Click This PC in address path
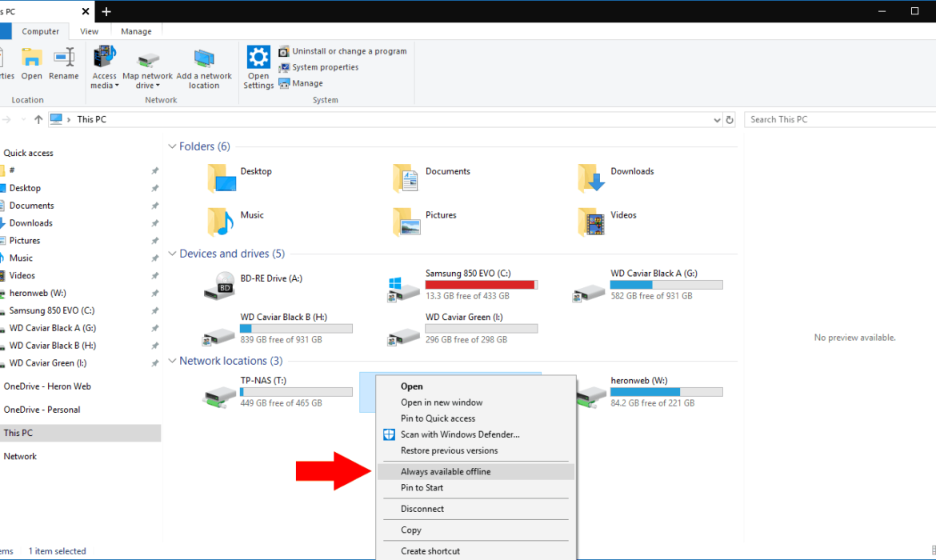 (x=91, y=119)
